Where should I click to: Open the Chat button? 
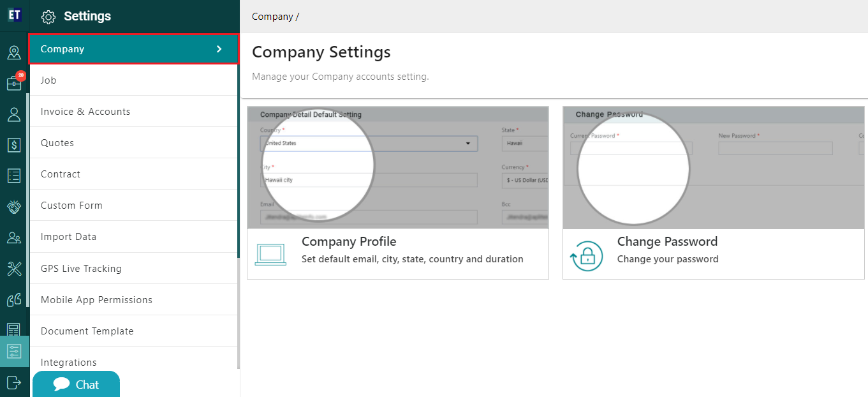tap(76, 384)
